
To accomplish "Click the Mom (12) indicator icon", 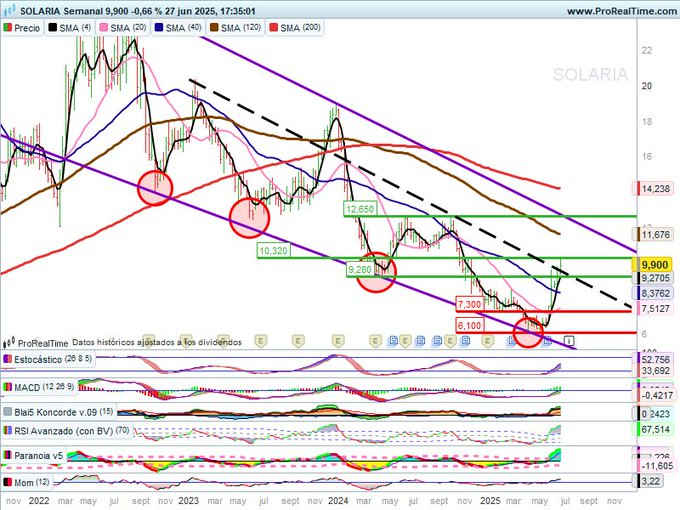I will tap(7, 482).
